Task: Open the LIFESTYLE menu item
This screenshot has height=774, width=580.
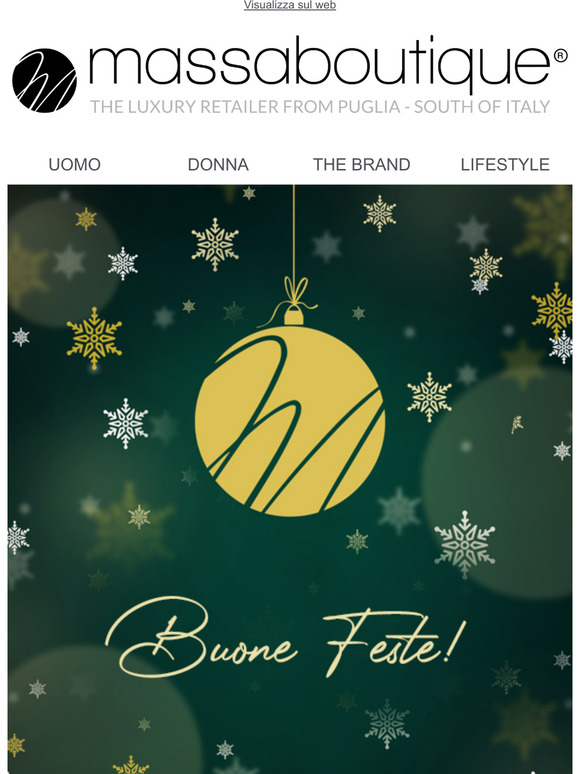Action: click(x=505, y=164)
